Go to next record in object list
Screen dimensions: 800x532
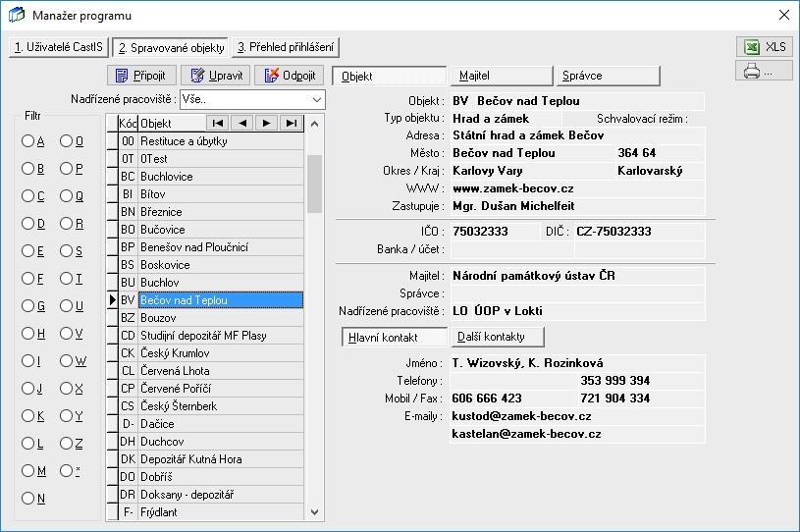point(266,123)
